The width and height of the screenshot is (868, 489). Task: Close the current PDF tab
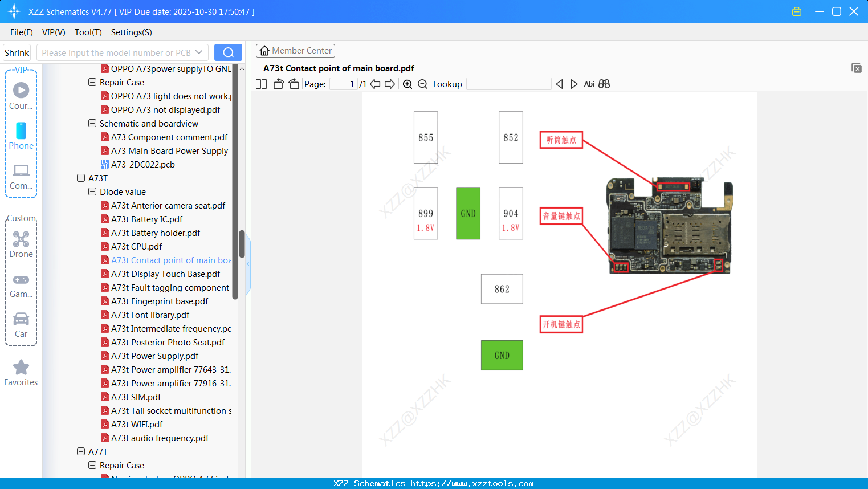click(856, 68)
